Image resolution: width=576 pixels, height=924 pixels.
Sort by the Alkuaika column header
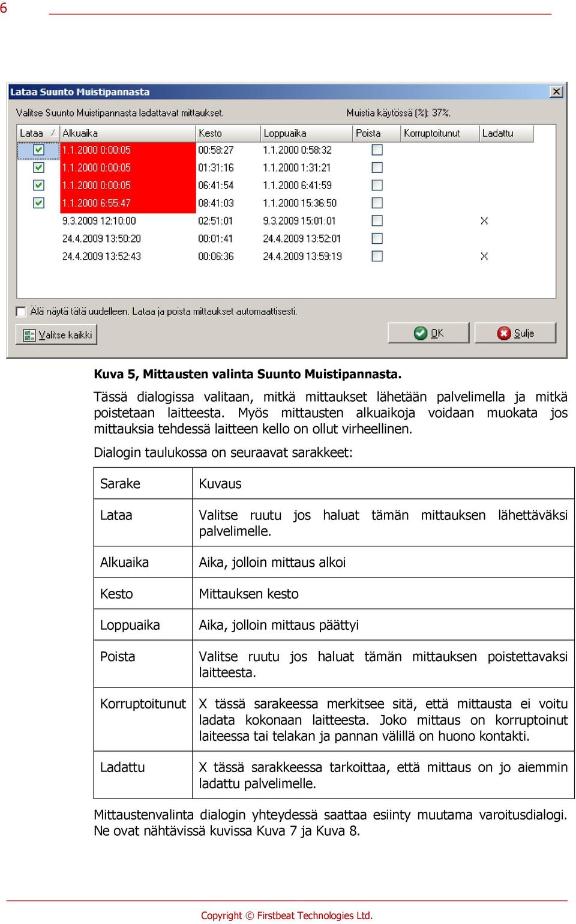pos(128,133)
